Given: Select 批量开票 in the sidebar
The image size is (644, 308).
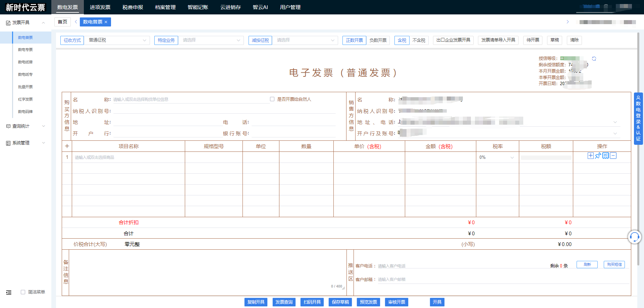Looking at the screenshot, I should click(25, 87).
